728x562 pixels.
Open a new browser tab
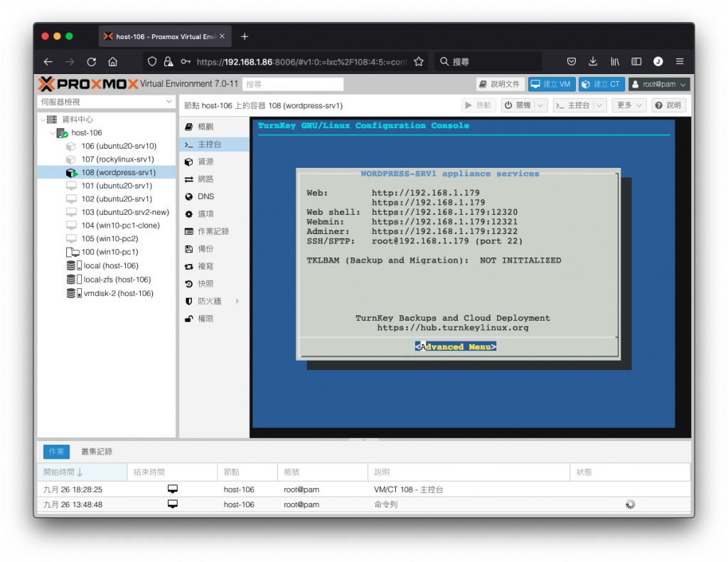pos(245,36)
